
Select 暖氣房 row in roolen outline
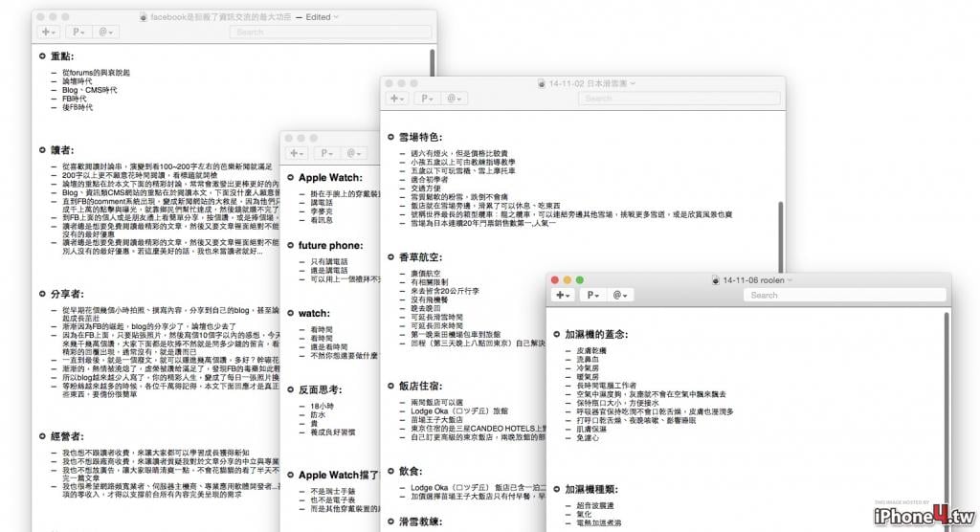[x=587, y=377]
